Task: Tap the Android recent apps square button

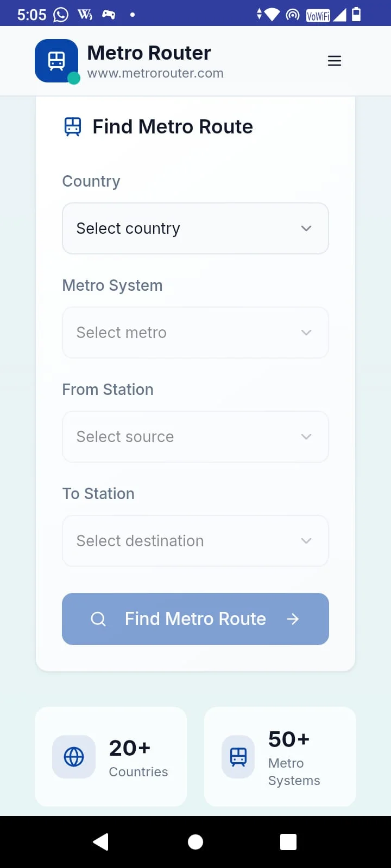Action: click(288, 842)
